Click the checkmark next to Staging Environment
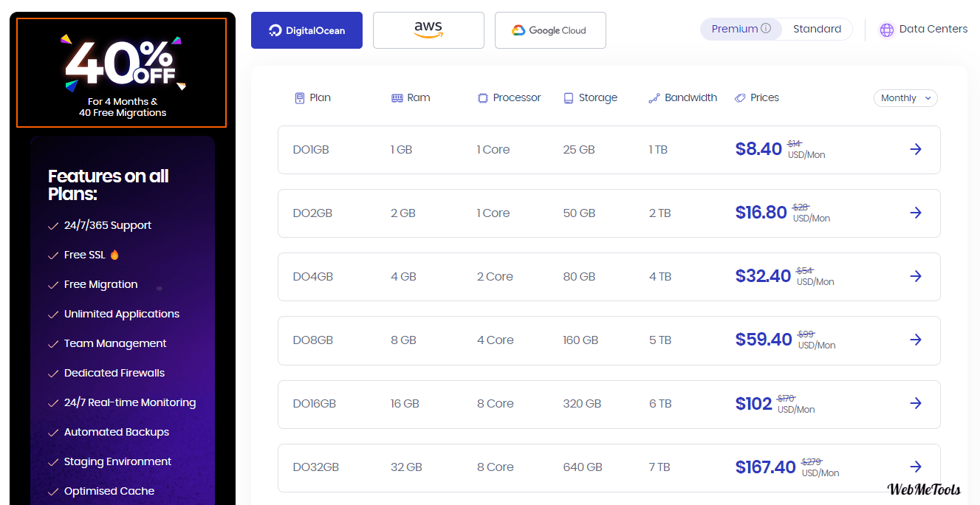Screen dimensions: 980x505 point(53,462)
